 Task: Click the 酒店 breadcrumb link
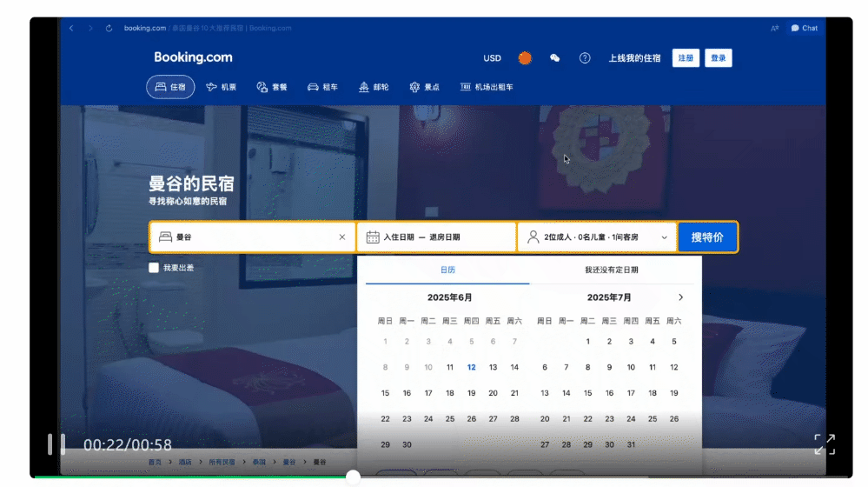point(185,462)
